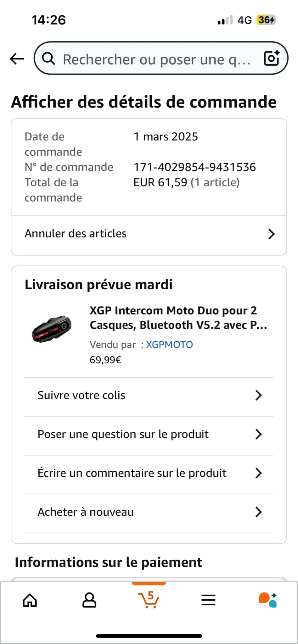Viewport: 298px width, 644px height.
Task: Open the hamburger menu icon
Action: (x=208, y=600)
